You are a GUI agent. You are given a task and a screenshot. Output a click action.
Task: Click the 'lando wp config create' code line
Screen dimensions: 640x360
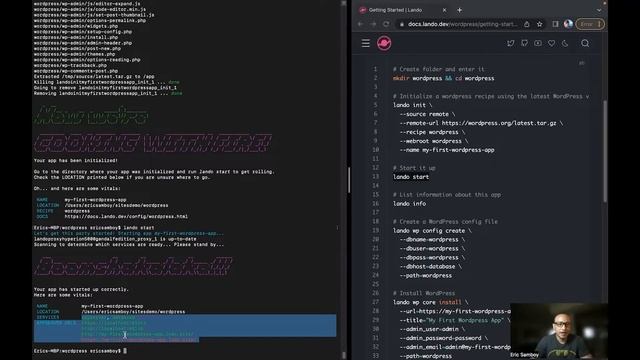coord(432,231)
